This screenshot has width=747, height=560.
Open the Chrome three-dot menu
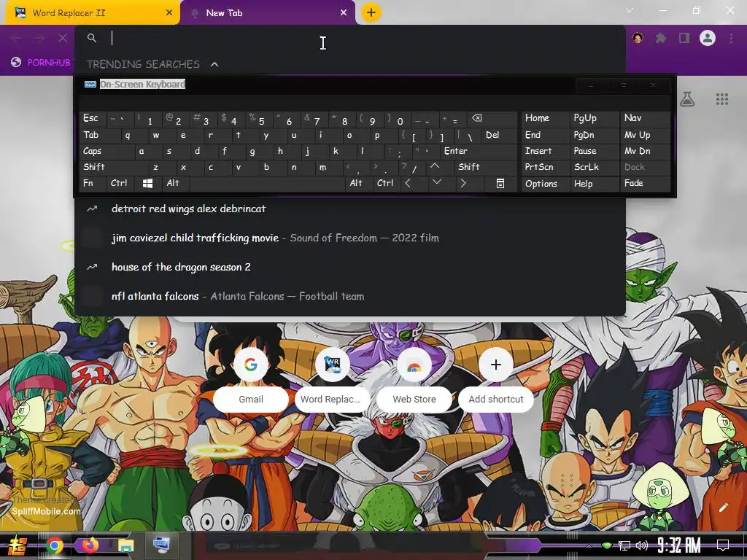pos(731,38)
